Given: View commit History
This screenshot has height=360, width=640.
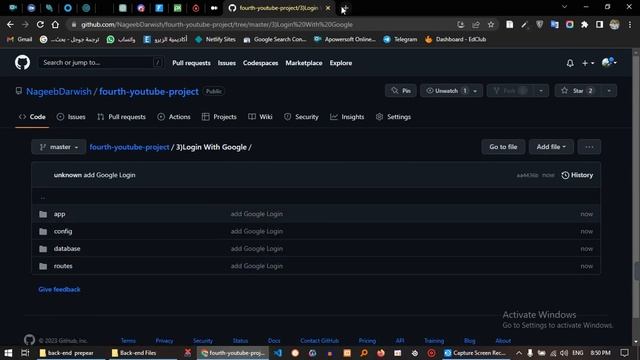Looking at the screenshot, I should [x=577, y=175].
